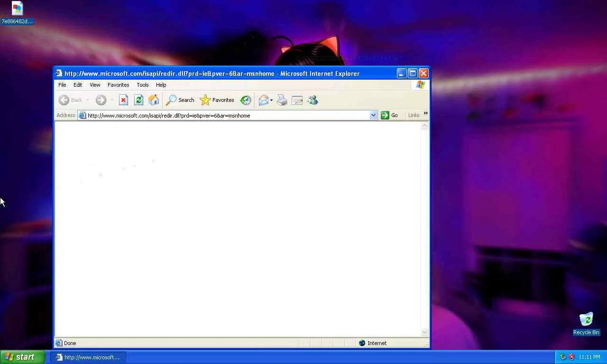This screenshot has width=607, height=364.
Task: Click the Windows flag logo in the menu bar
Action: [420, 85]
